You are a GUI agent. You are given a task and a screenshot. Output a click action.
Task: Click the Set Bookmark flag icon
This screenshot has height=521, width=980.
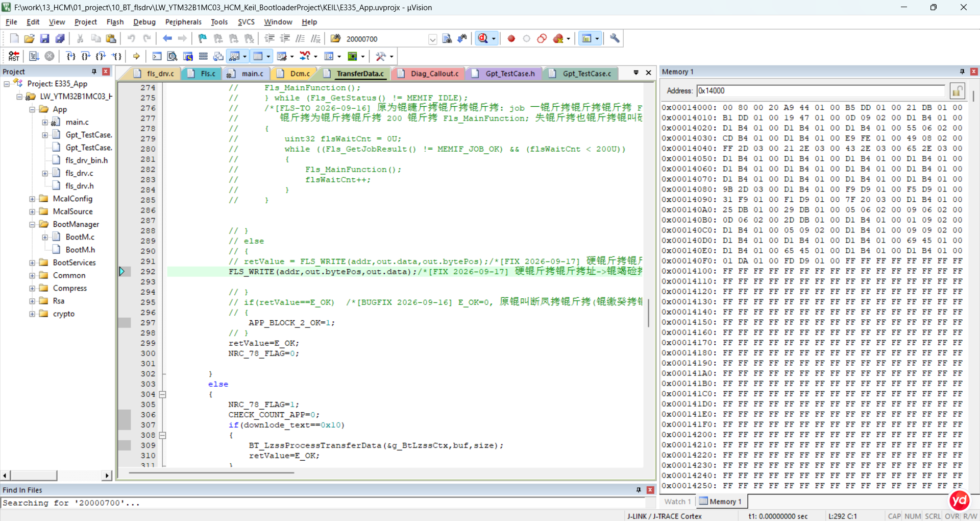pos(203,38)
